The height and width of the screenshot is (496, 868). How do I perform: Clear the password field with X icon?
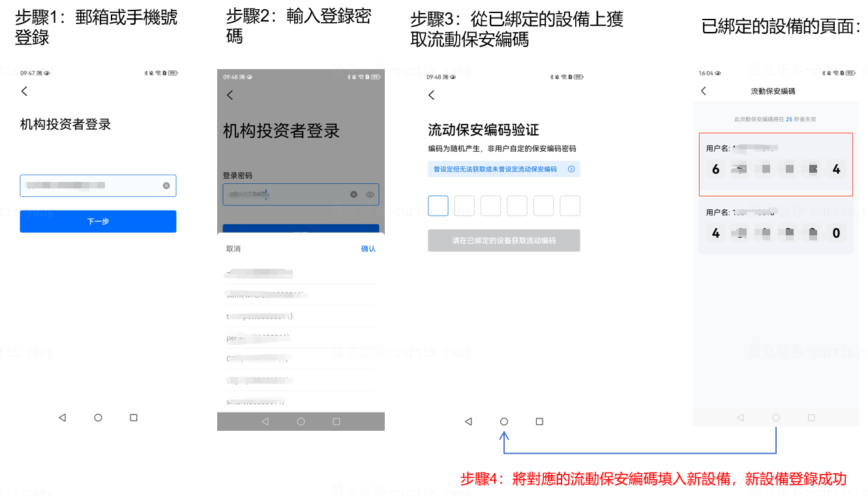[353, 194]
